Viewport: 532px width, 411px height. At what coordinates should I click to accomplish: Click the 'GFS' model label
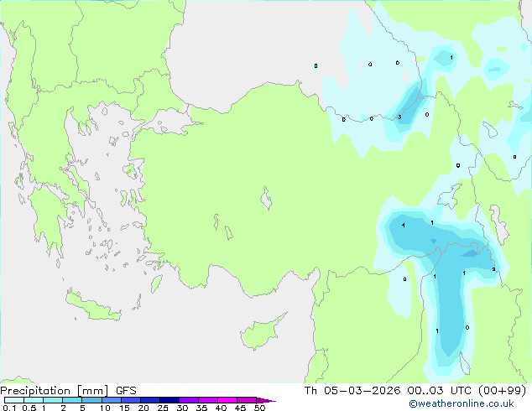click(126, 391)
